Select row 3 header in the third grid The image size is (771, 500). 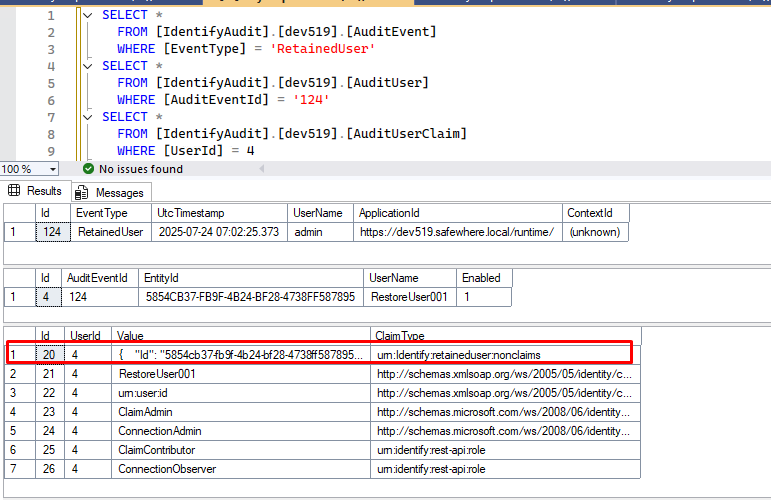(x=20, y=393)
